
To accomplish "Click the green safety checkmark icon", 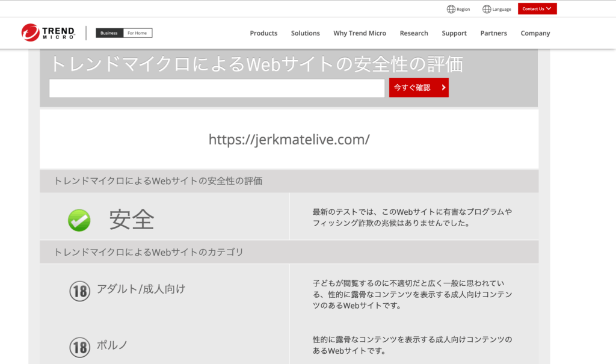I will point(78,220).
